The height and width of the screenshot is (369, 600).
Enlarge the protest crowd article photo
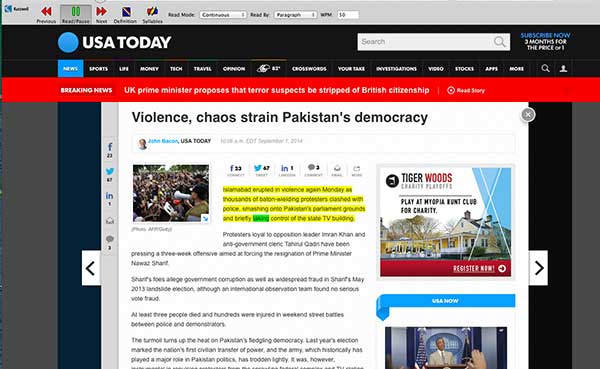171,193
